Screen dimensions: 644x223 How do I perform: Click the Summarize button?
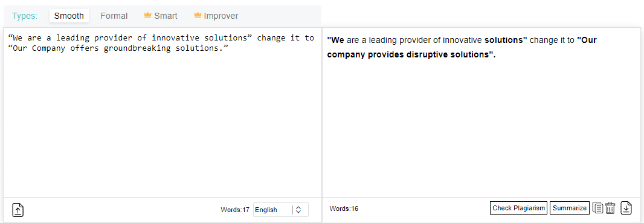coord(570,208)
